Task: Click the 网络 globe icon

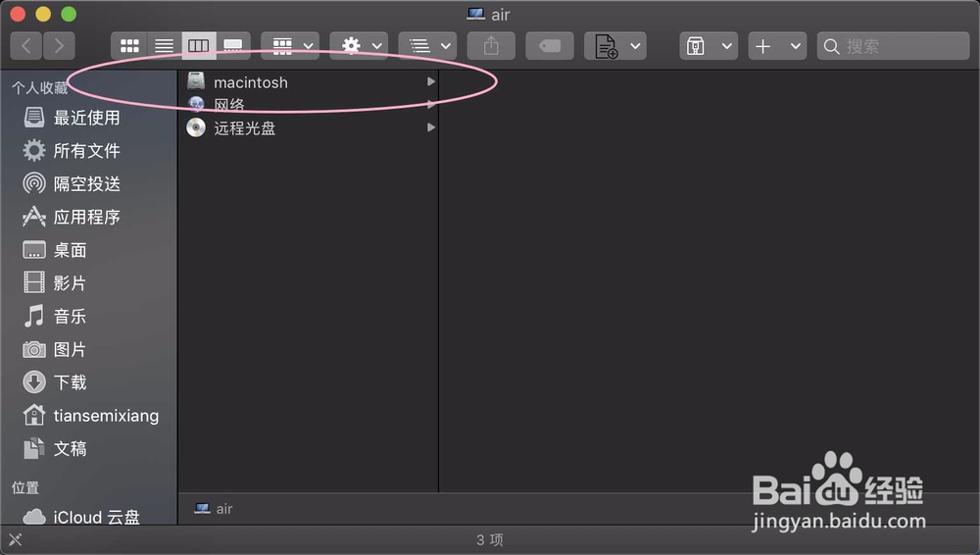Action: [x=196, y=104]
